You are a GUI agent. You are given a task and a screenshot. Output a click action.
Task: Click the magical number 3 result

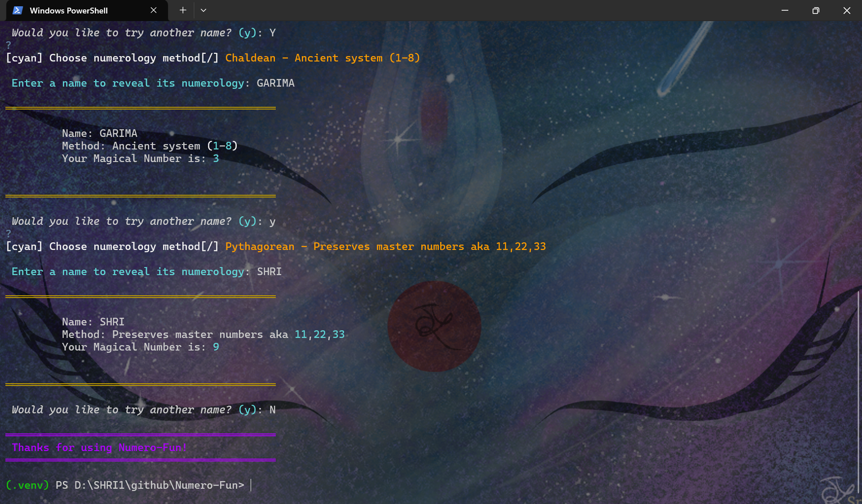[x=216, y=158]
